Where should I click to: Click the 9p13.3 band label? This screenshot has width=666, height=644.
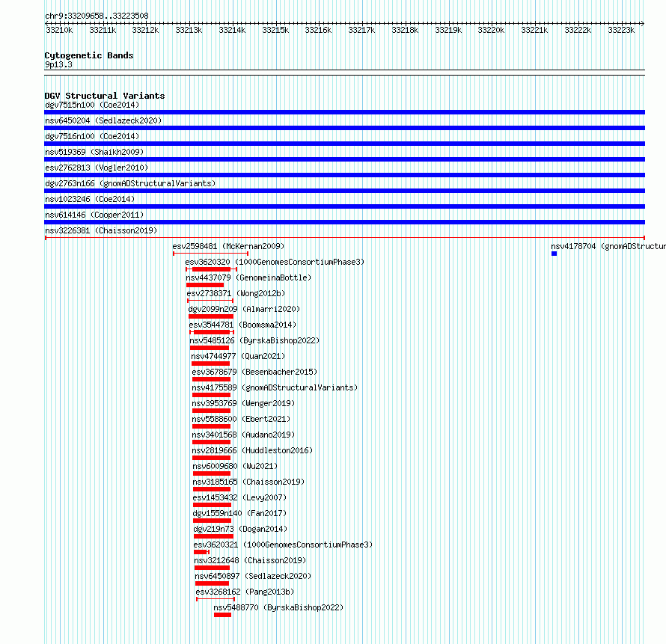click(x=58, y=64)
